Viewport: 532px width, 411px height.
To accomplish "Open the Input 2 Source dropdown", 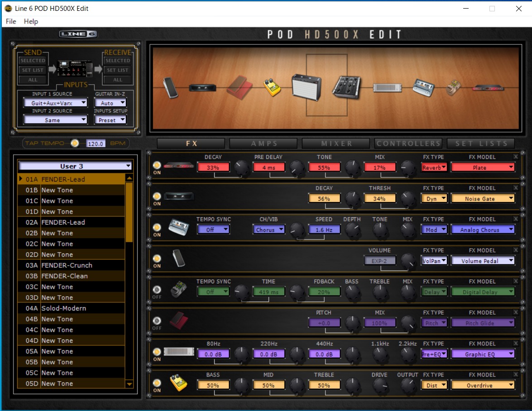I will [55, 119].
